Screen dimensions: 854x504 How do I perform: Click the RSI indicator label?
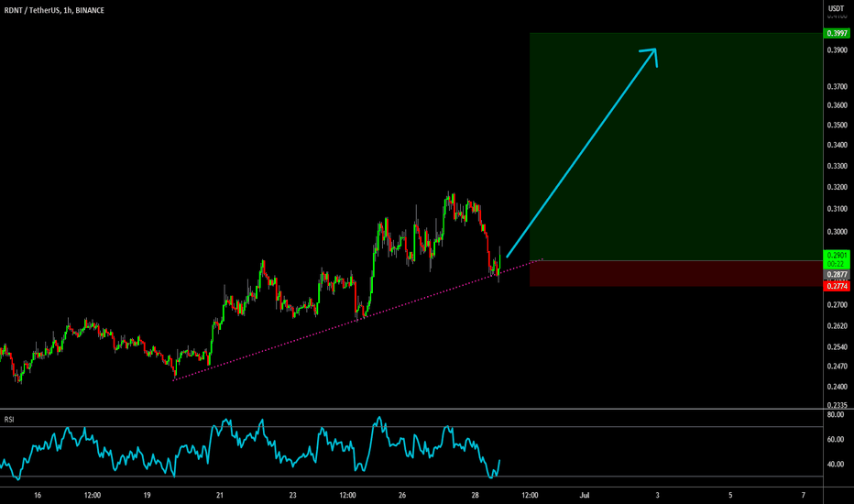pyautogui.click(x=9, y=420)
